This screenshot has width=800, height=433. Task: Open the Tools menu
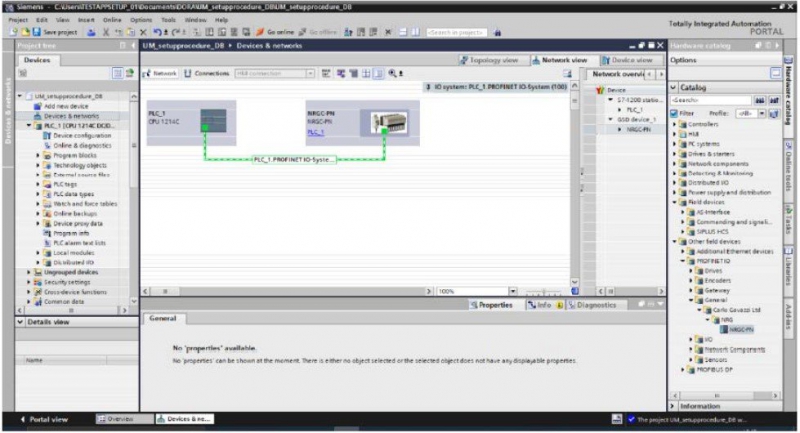[x=168, y=20]
